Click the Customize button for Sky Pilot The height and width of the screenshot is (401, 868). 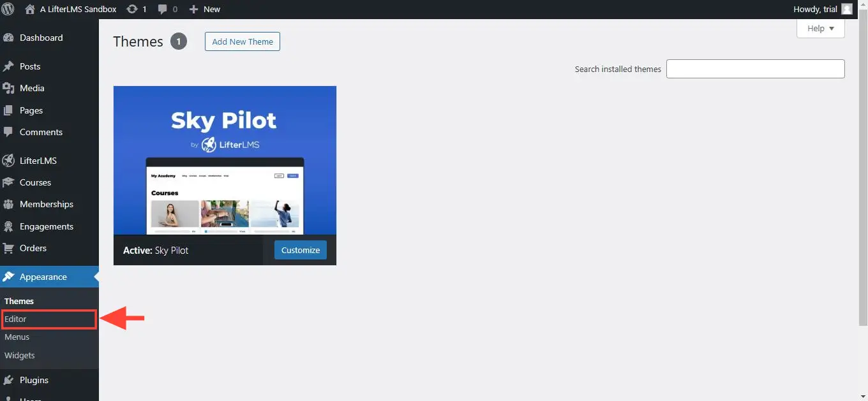(301, 250)
